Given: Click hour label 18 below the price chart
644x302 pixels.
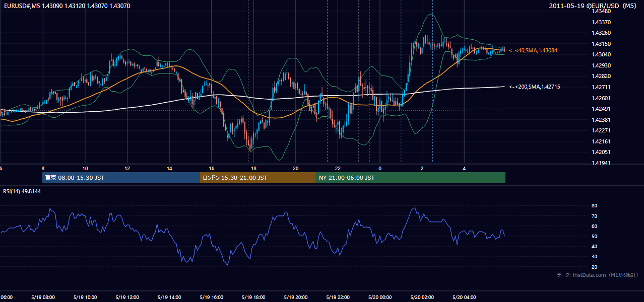Looking at the screenshot, I should [253, 168].
